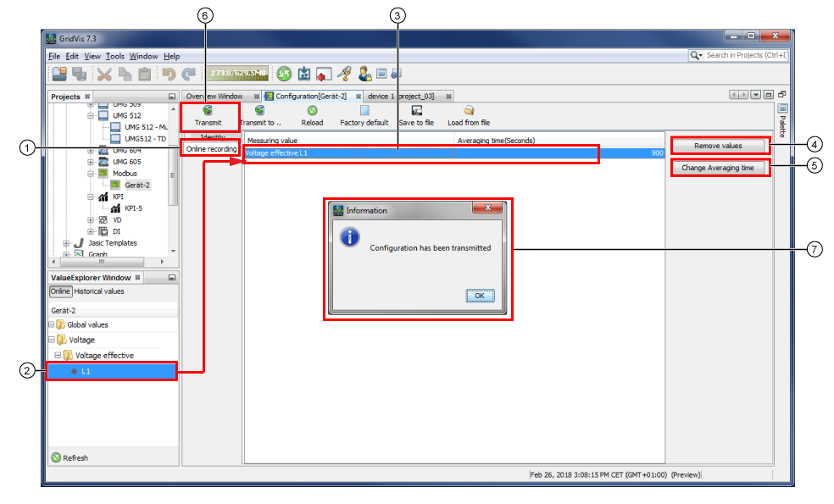
Task: Expand the Jasic Templates node
Action: coord(65,243)
